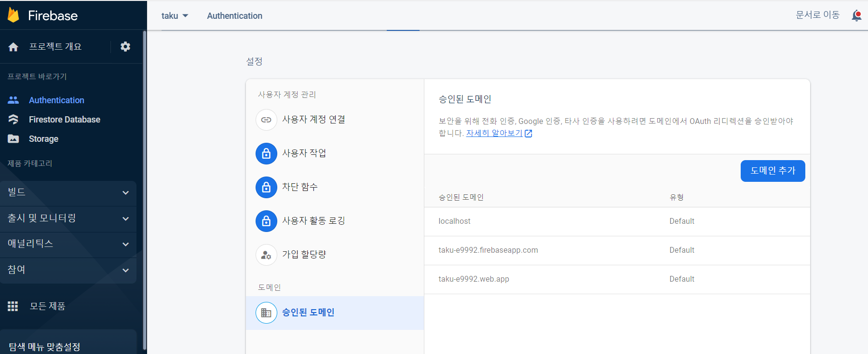The image size is (868, 354).
Task: Open 사용자 활동 로깅 settings
Action: point(335,221)
